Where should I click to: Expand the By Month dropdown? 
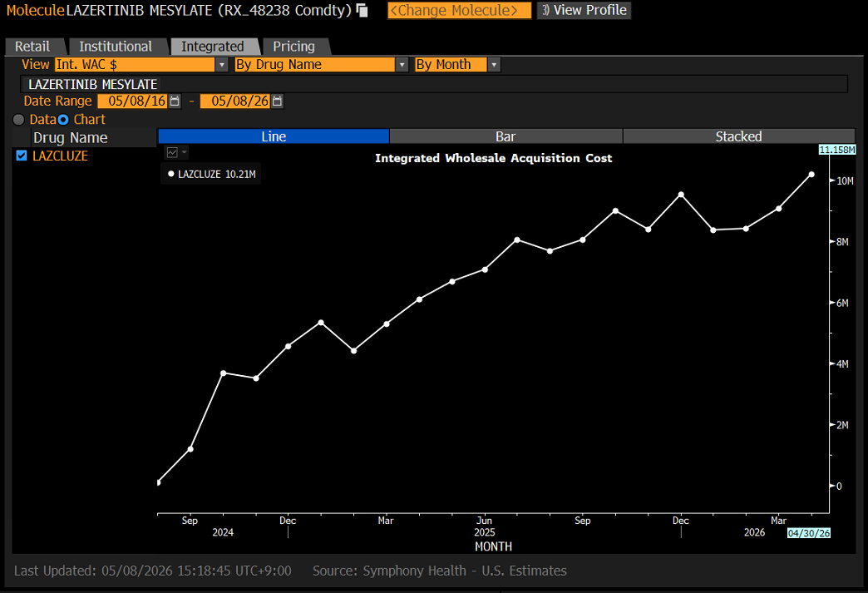pyautogui.click(x=494, y=65)
